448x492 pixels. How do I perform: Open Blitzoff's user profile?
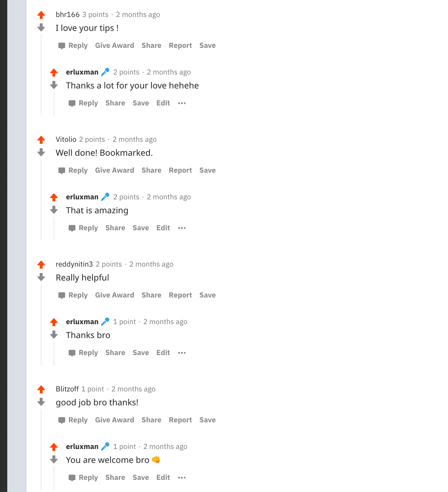tap(67, 389)
